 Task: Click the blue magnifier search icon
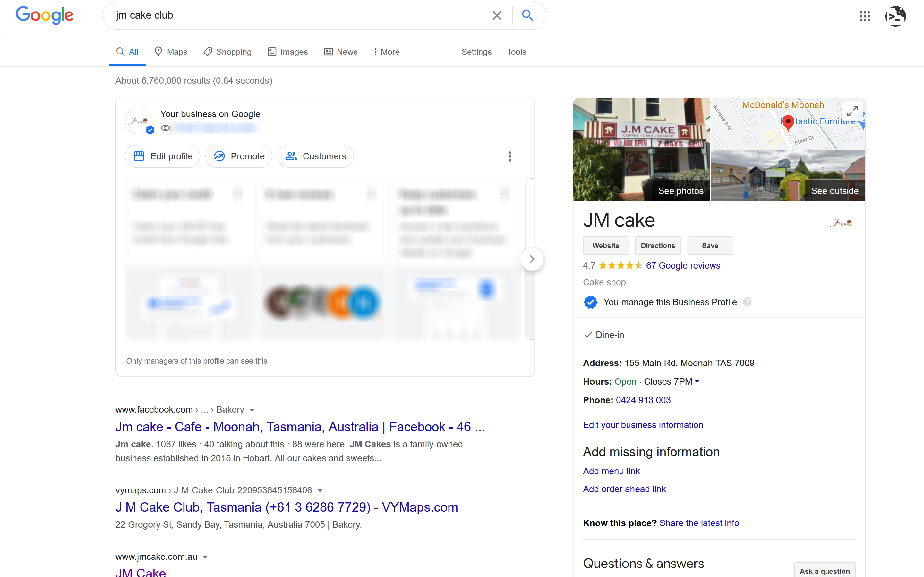coord(527,15)
